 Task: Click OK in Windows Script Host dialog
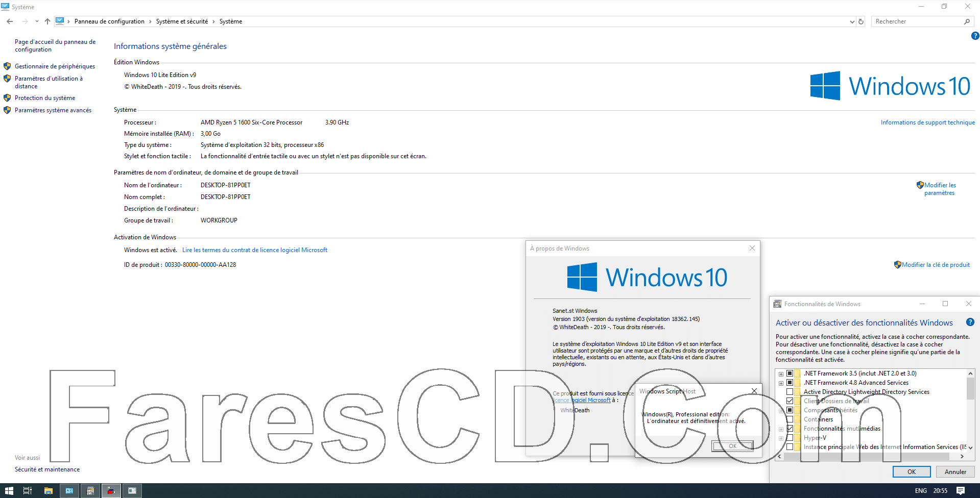733,446
